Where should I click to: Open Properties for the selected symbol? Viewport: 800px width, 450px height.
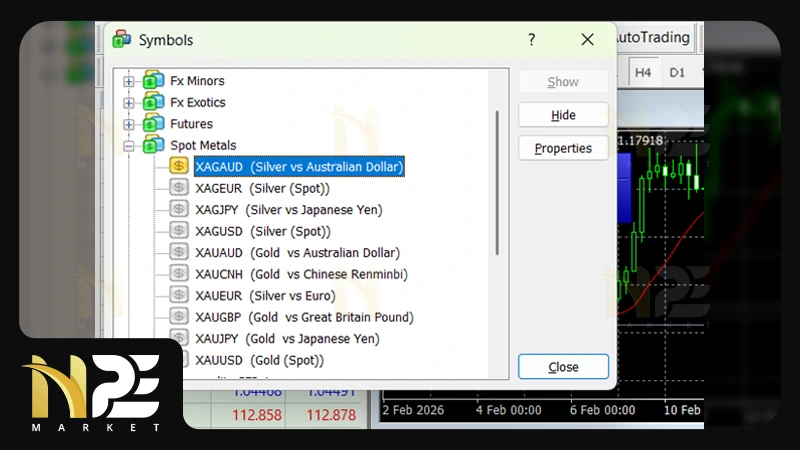click(x=563, y=148)
